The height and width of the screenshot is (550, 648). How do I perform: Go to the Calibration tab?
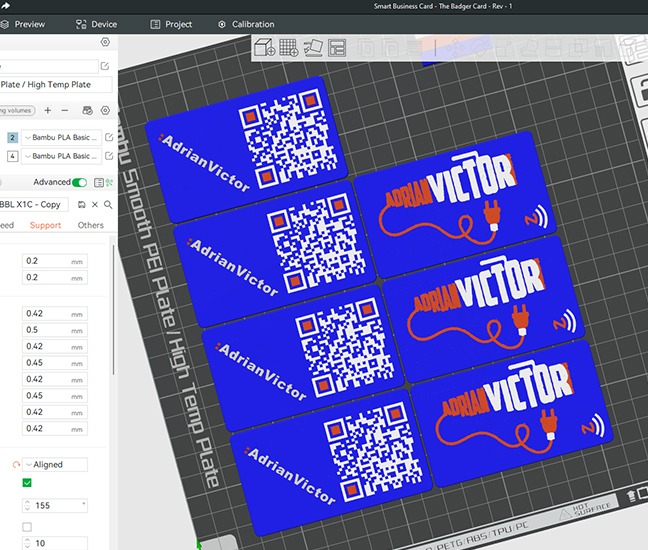tap(246, 24)
